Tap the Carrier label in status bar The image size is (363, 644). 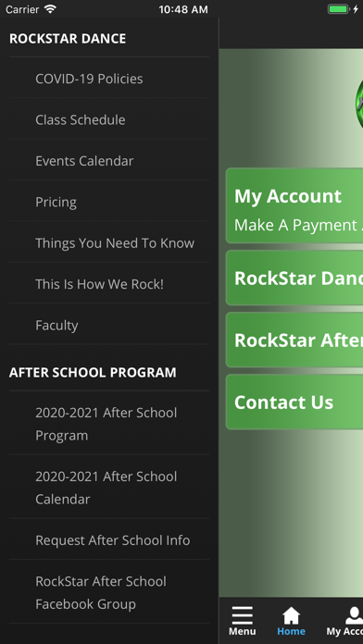(x=22, y=9)
